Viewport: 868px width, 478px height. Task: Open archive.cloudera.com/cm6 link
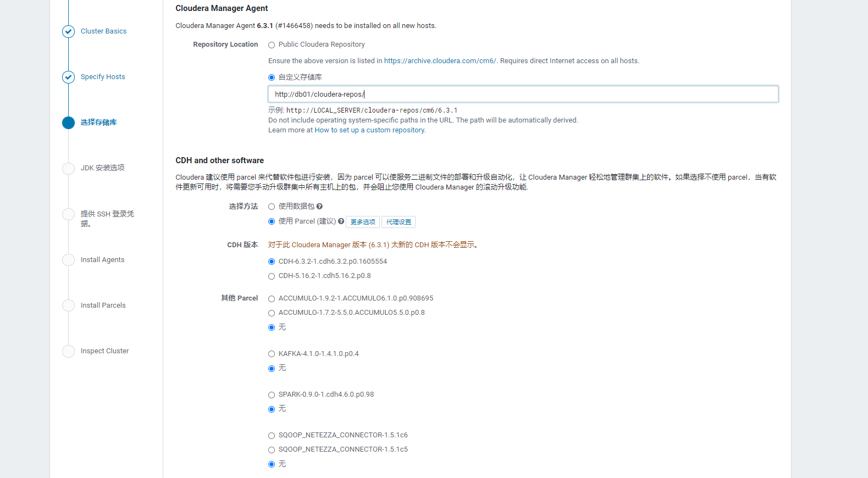(440, 61)
